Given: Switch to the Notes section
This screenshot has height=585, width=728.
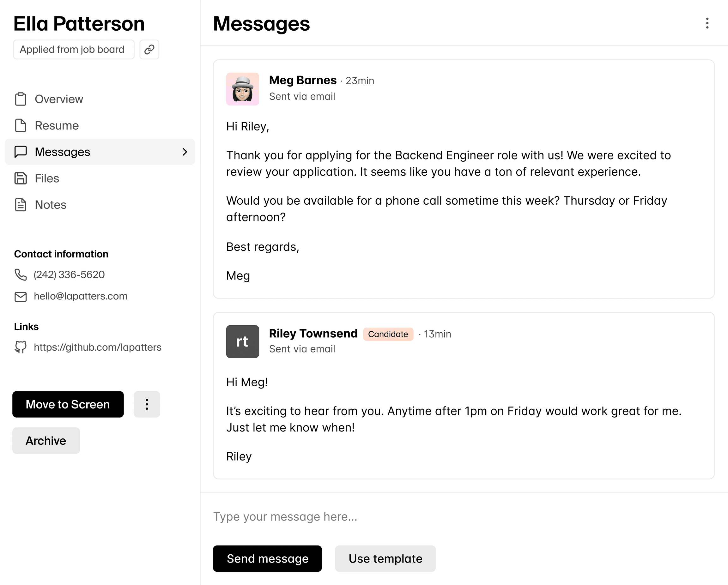Looking at the screenshot, I should tap(50, 205).
